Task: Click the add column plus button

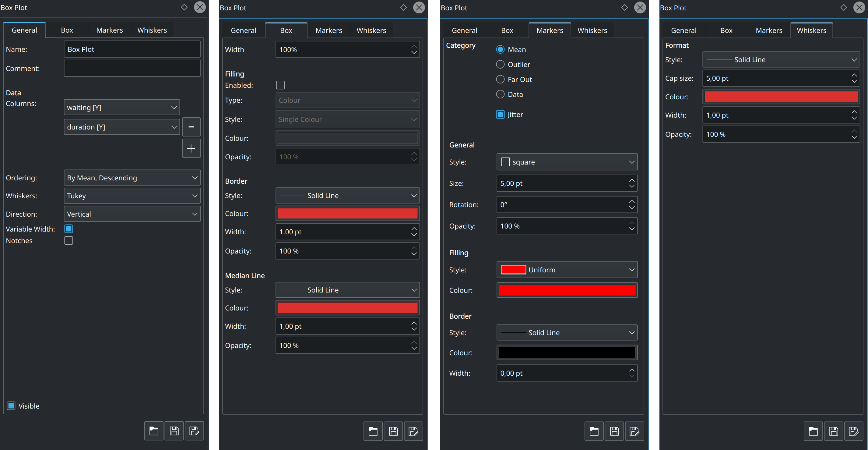Action: coord(191,148)
